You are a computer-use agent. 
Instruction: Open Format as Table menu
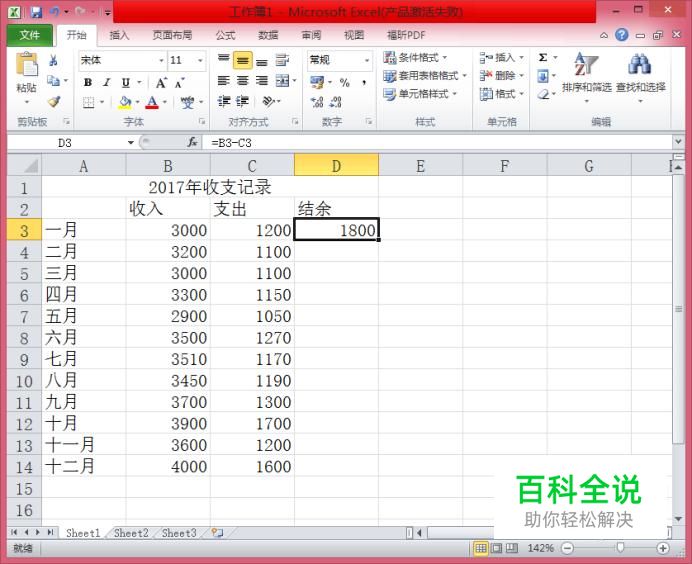pyautogui.click(x=425, y=76)
